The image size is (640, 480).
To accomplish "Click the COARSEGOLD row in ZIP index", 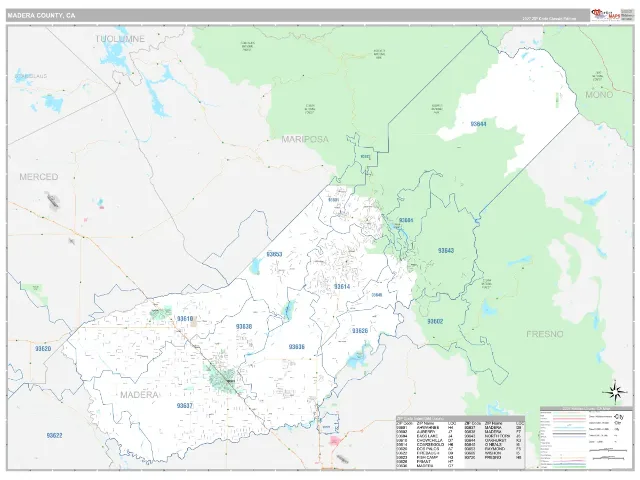I will [x=426, y=444].
